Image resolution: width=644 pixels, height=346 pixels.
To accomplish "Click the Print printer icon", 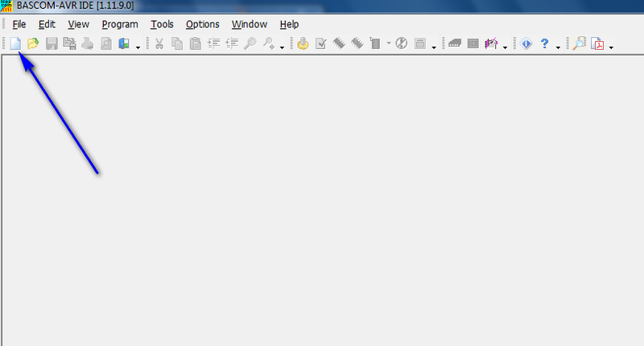I will click(x=88, y=43).
